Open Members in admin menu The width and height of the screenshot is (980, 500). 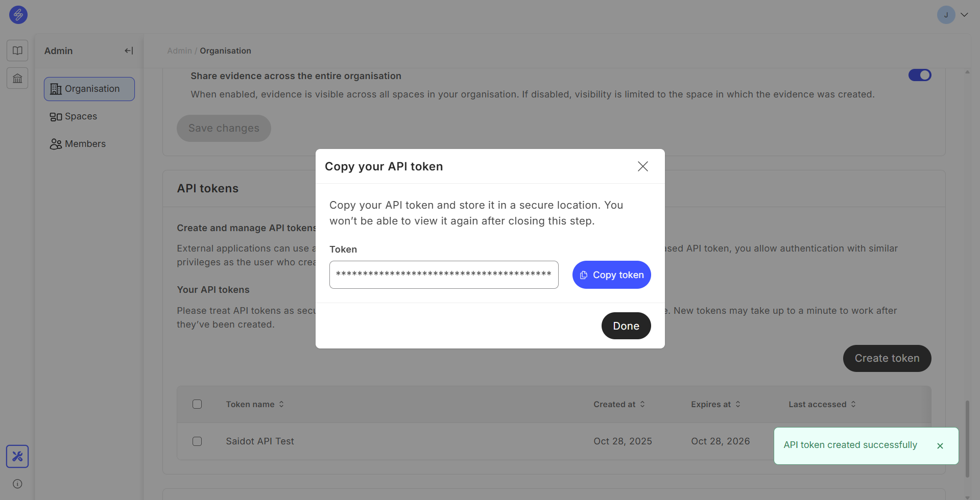(85, 144)
